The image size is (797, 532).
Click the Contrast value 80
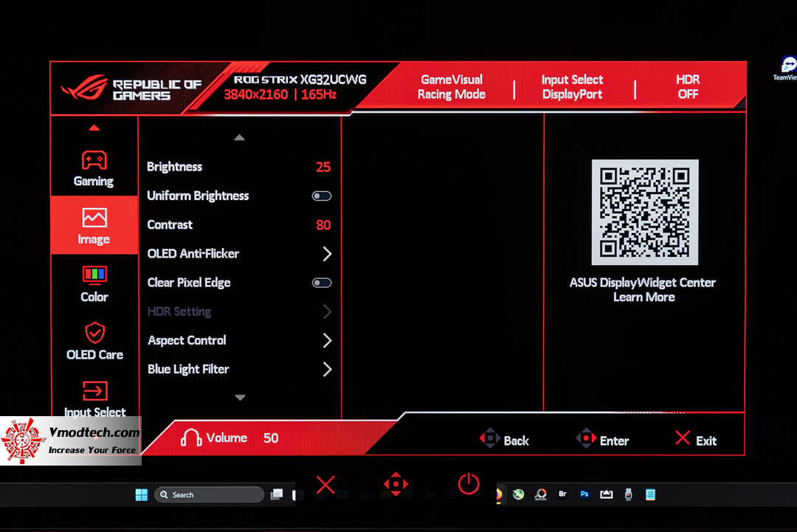pos(323,225)
